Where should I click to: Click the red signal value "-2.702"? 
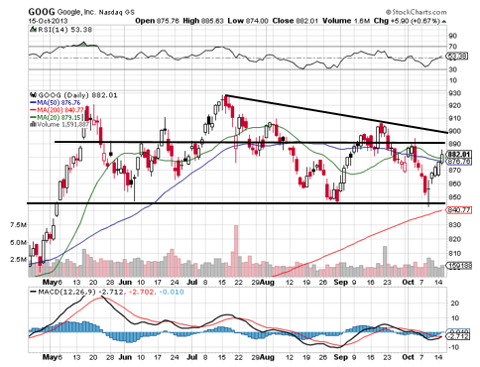coord(140,292)
